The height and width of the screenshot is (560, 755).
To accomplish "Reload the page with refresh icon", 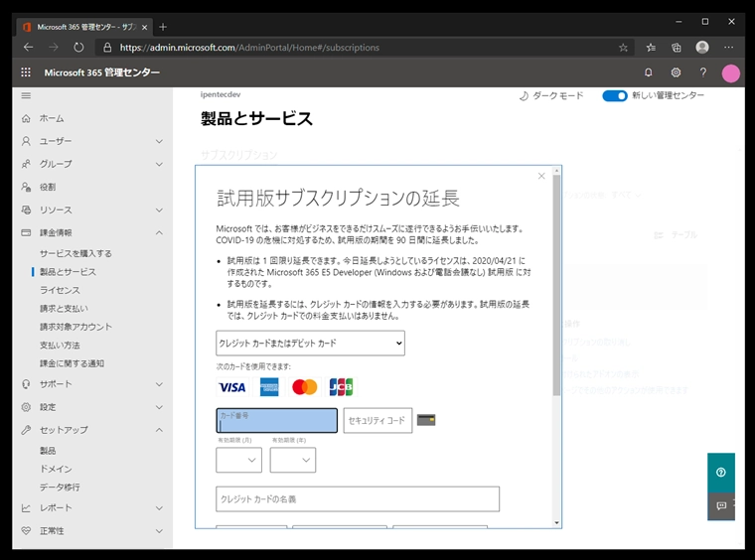I will click(x=78, y=47).
